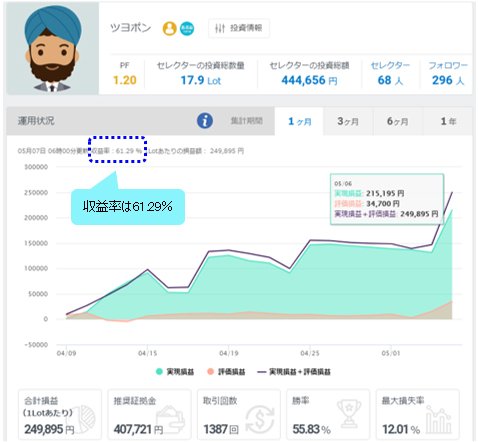Click the 444,656 円 total investment value
The image size is (478, 442).
point(309,80)
